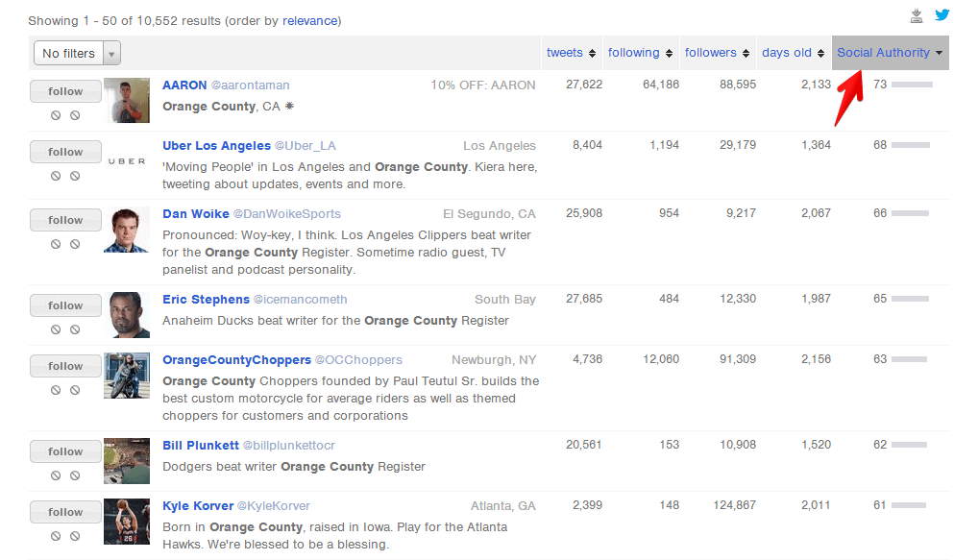Screen dimensions: 954x560
Task: Open the @billplunkettocr handle link
Action: tap(289, 446)
